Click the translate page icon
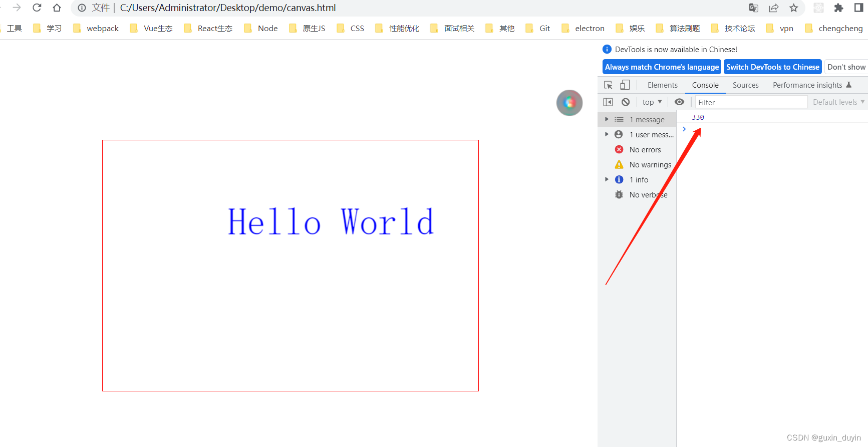868x447 pixels. (753, 8)
